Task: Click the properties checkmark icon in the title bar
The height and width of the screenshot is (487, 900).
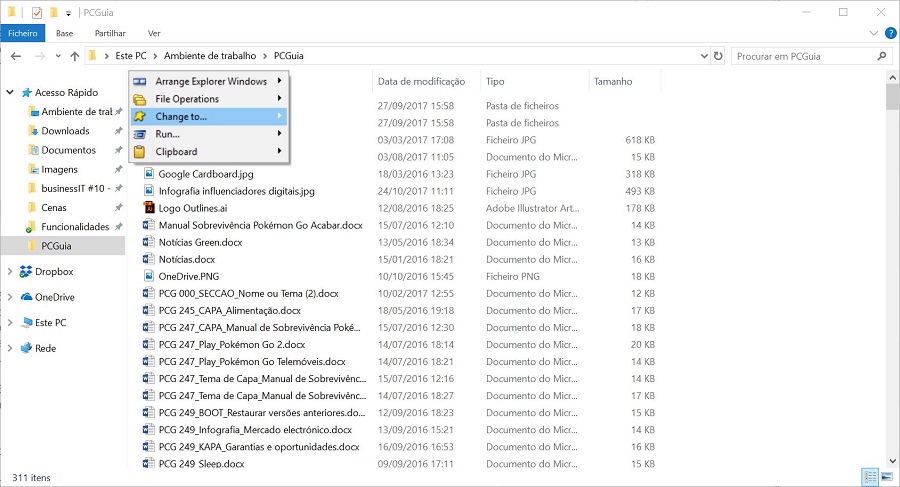Action: click(37, 12)
